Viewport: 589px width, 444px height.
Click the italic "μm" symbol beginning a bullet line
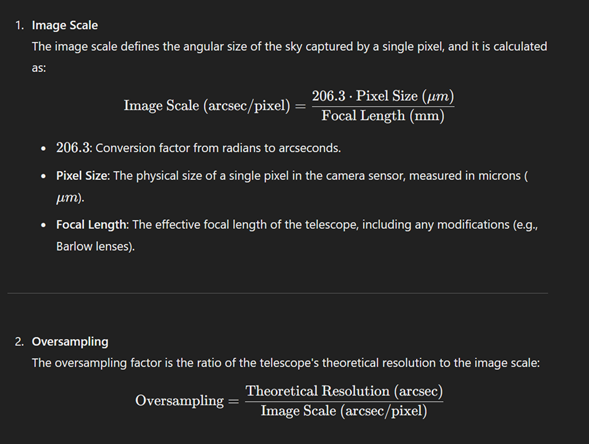(x=67, y=198)
